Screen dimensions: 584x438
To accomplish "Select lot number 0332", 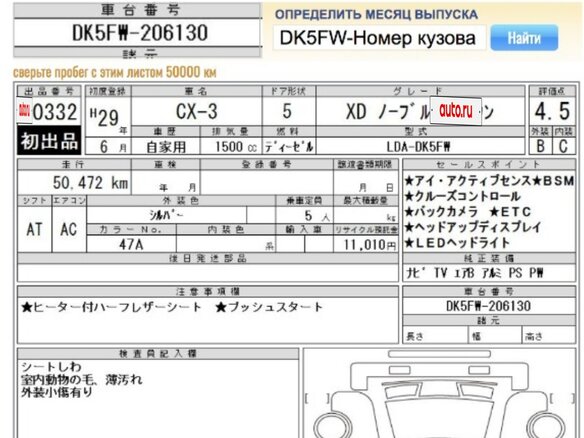I will click(55, 112).
